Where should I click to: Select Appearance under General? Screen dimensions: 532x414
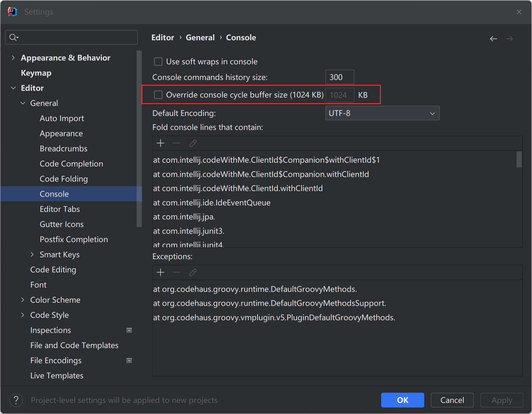(x=61, y=133)
